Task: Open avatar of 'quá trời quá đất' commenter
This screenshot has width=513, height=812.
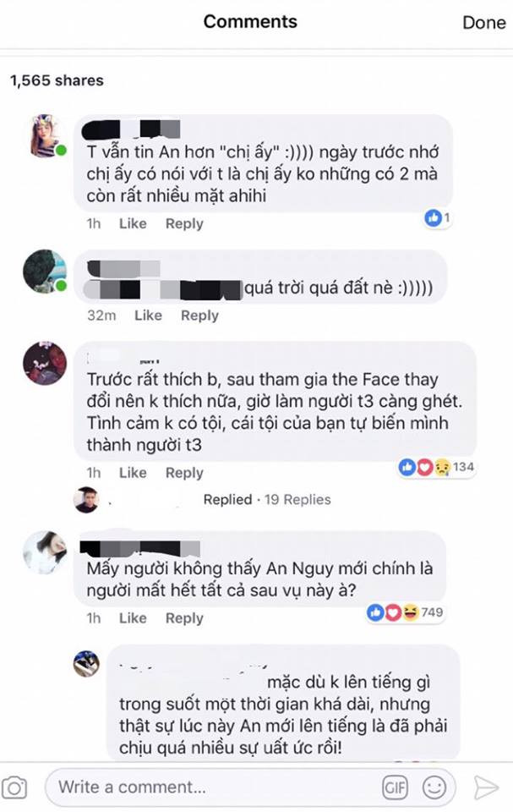Action: pyautogui.click(x=45, y=272)
